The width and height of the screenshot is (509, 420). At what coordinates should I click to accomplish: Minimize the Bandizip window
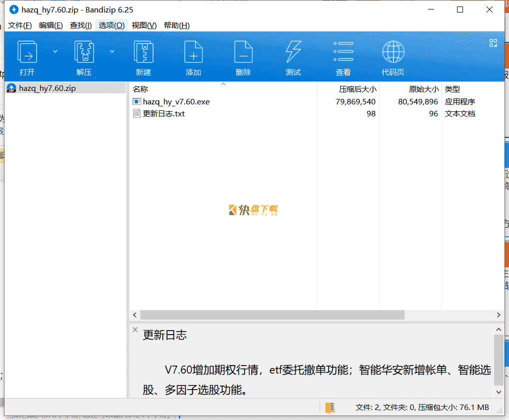[431, 9]
